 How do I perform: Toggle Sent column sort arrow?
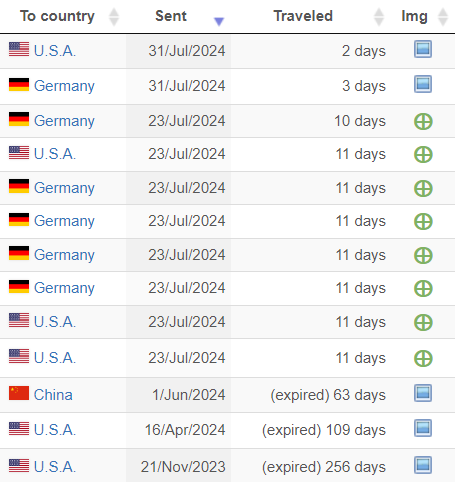[219, 21]
